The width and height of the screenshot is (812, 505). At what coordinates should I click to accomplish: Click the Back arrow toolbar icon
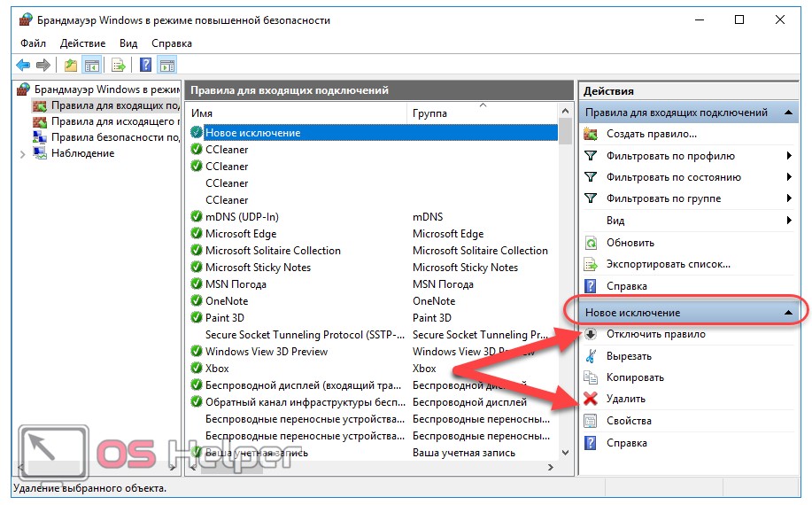pos(23,65)
